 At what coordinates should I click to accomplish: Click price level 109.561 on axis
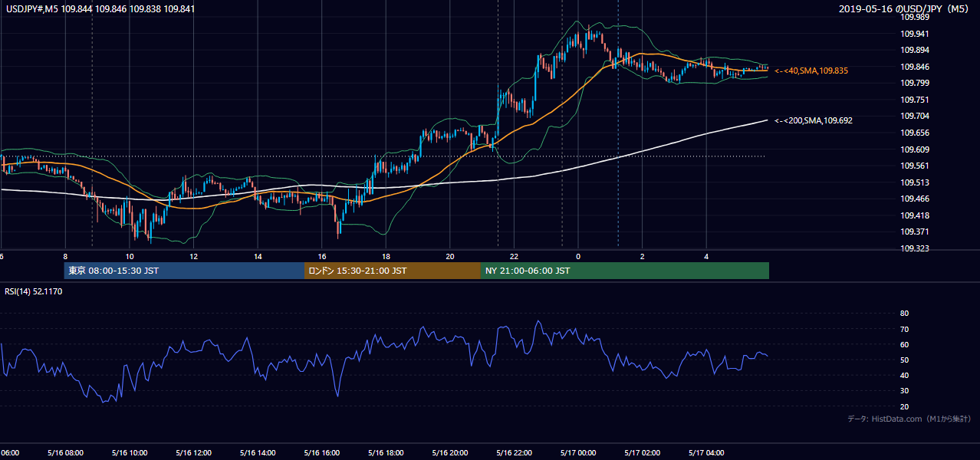coord(914,166)
